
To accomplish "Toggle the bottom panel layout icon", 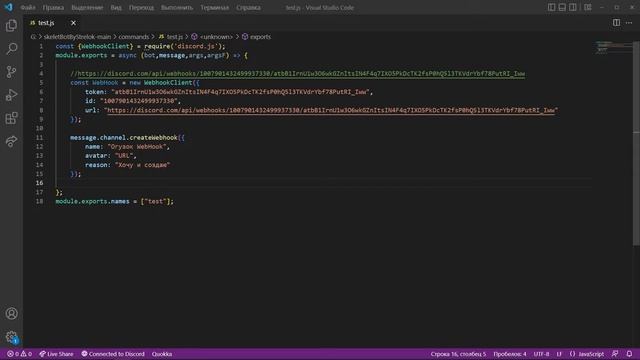I will (x=562, y=7).
